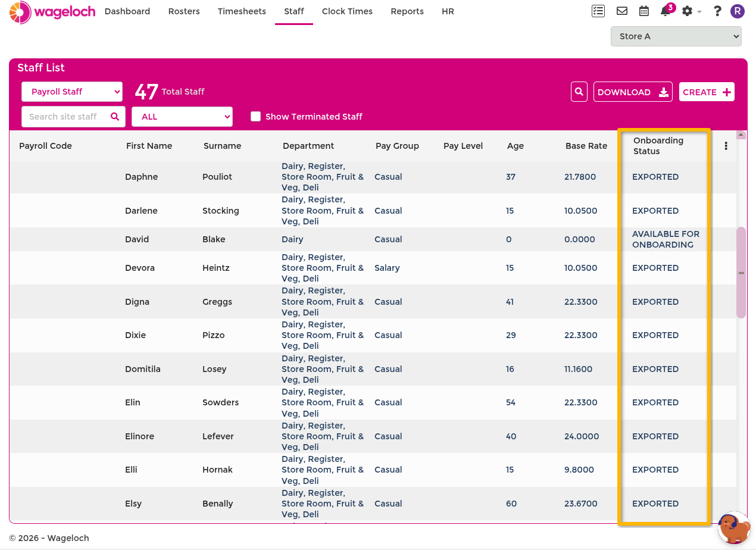Open the help question mark

coord(717,11)
